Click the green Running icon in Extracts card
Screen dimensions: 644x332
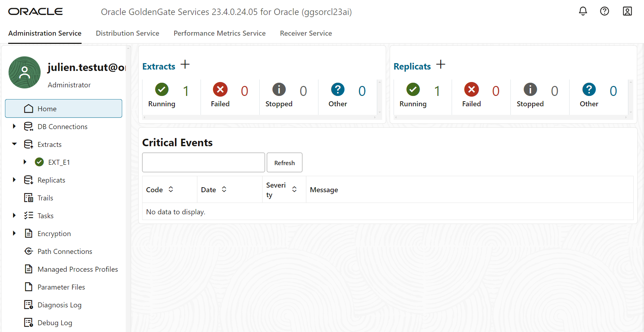(x=162, y=90)
